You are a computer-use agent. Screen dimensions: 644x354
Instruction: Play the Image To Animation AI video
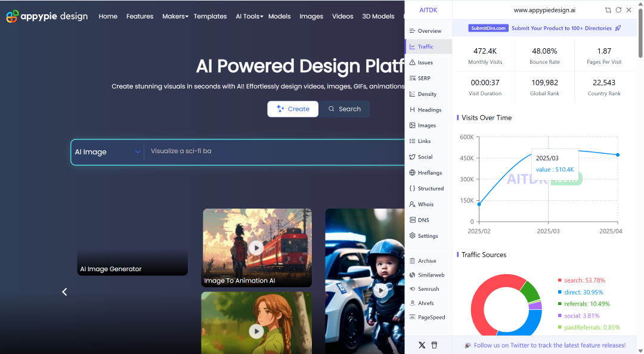pos(256,248)
